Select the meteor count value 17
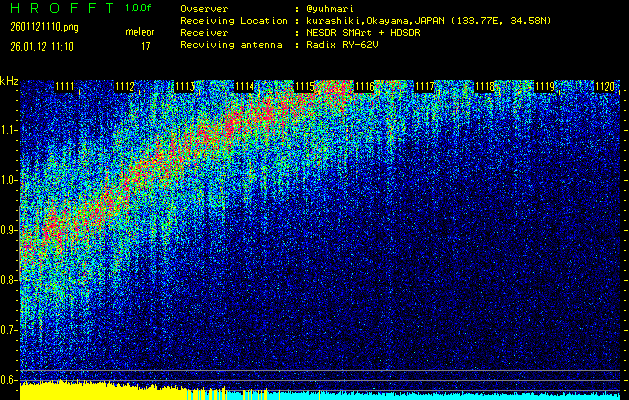The image size is (629, 400). [146, 46]
